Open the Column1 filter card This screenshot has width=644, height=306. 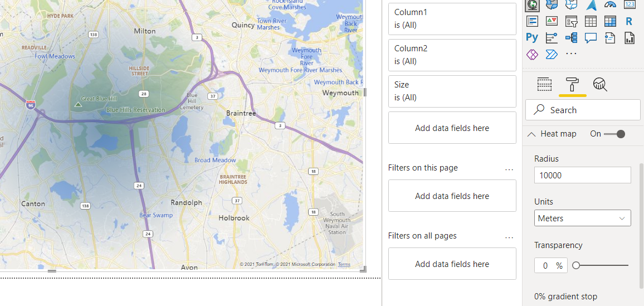[452, 19]
